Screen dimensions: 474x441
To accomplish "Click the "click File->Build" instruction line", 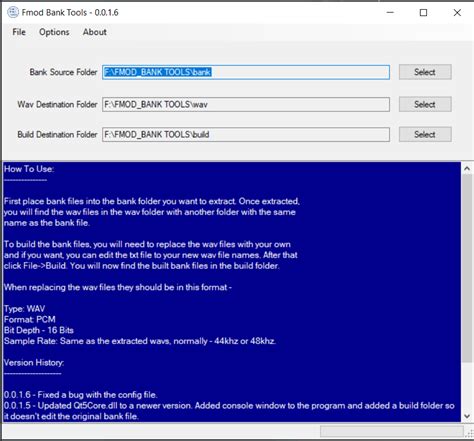I will 142,266.
